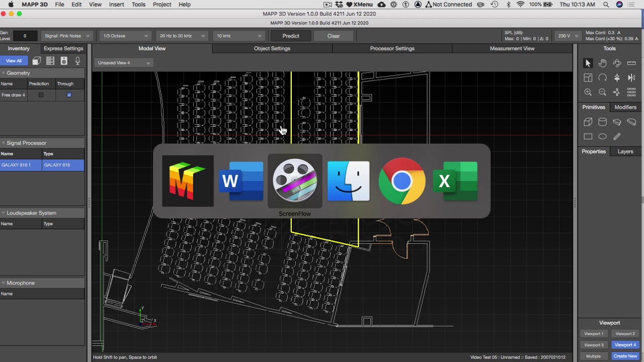This screenshot has height=362, width=644.
Task: Switch to Microsoft Word in app switcher
Action: click(x=242, y=181)
